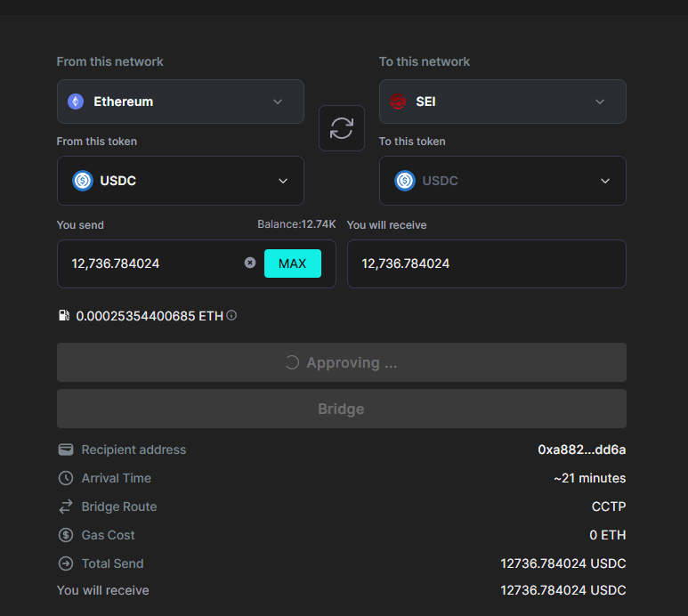Click the To token USDC coin icon
688x616 pixels.
click(405, 181)
